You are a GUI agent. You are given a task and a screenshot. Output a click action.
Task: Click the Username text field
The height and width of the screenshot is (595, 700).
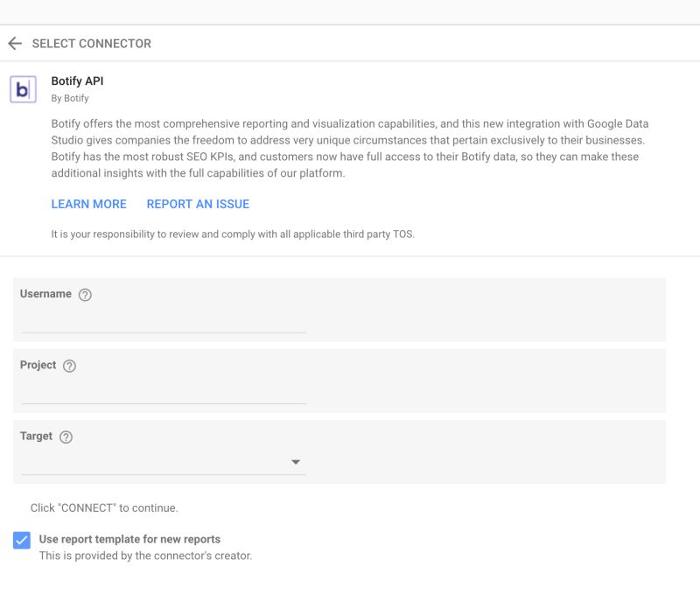(x=162, y=328)
